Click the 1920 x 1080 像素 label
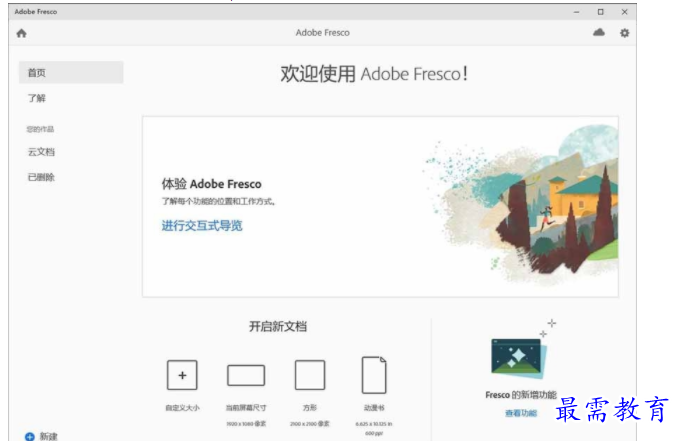Image resolution: width=677 pixels, height=441 pixels. coord(246,424)
